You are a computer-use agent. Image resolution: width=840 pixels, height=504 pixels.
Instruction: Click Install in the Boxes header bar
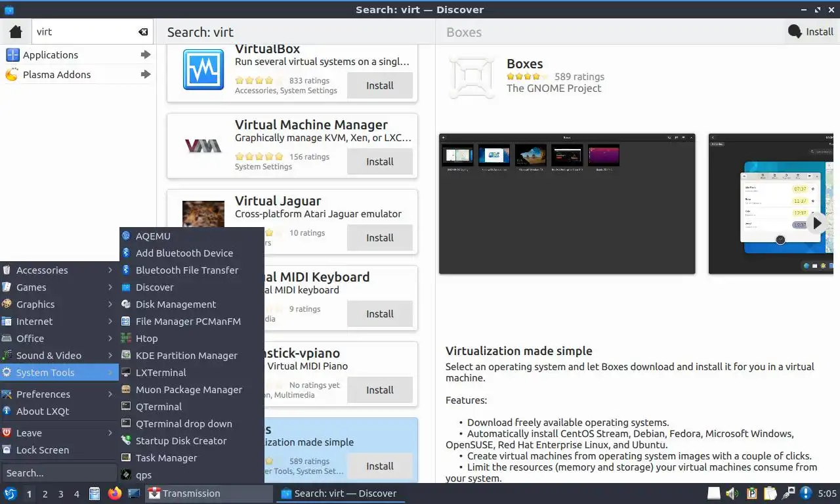click(x=810, y=31)
